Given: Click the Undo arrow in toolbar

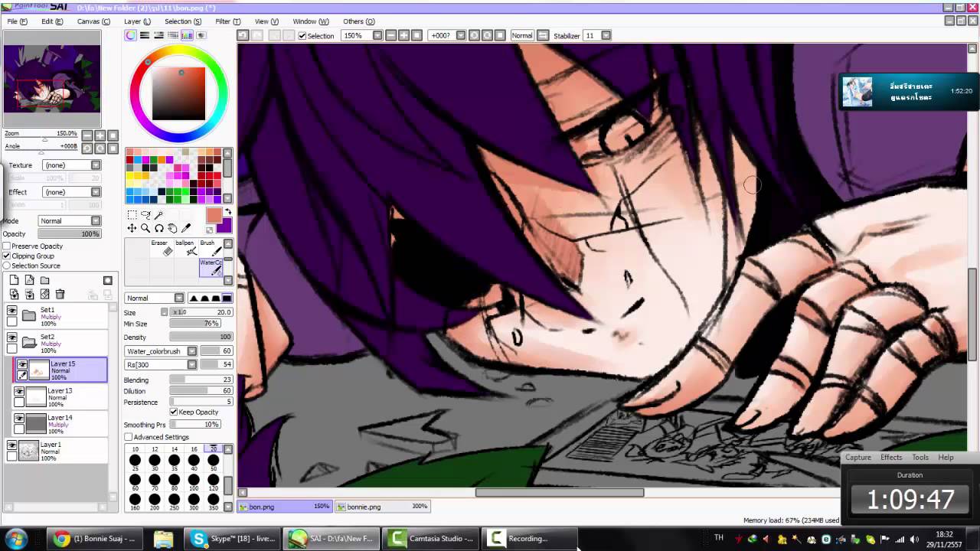Looking at the screenshot, I should [x=243, y=35].
